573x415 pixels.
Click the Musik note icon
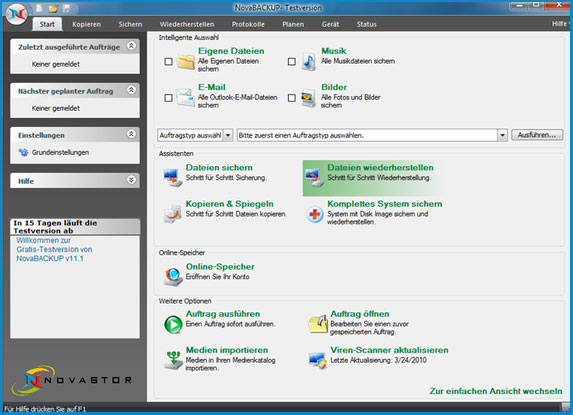pos(309,61)
